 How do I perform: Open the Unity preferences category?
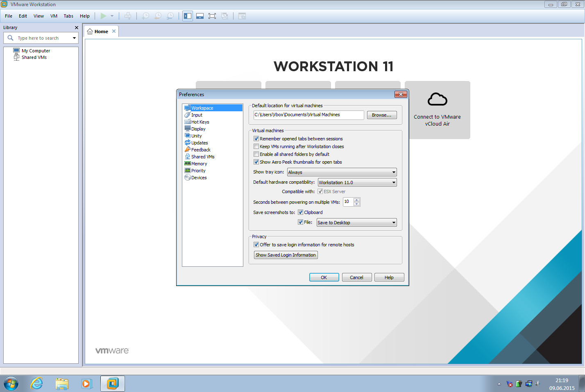[196, 136]
